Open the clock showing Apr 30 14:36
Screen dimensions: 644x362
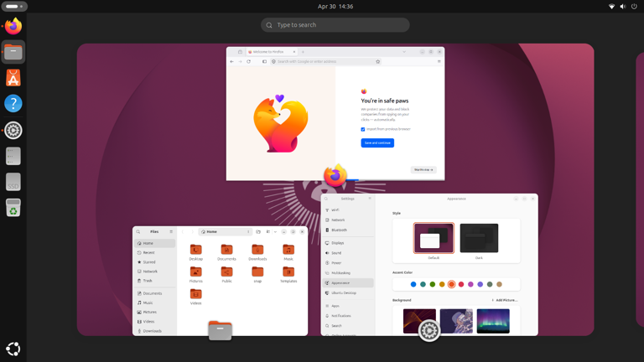pyautogui.click(x=335, y=6)
